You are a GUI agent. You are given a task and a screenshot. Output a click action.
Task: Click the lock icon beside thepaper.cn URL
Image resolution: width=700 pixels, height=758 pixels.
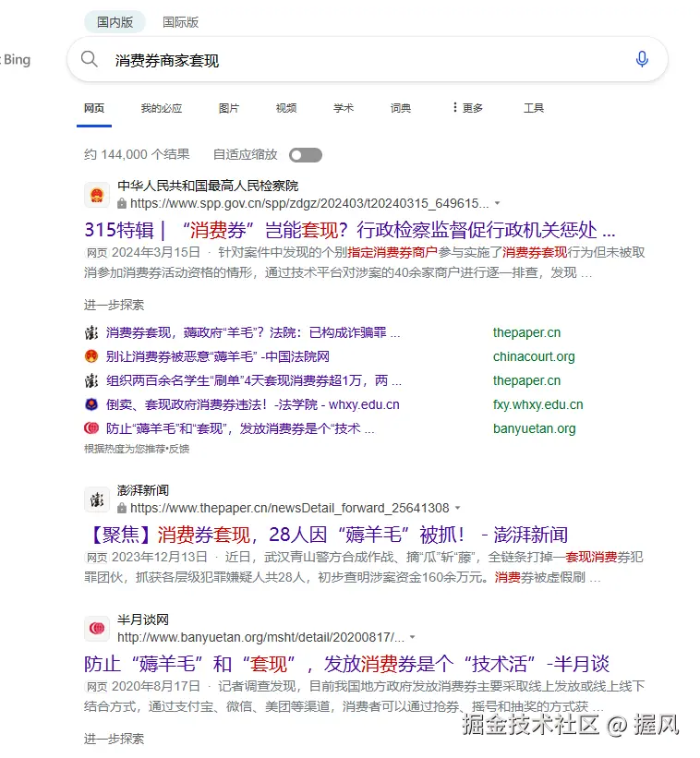coord(122,508)
